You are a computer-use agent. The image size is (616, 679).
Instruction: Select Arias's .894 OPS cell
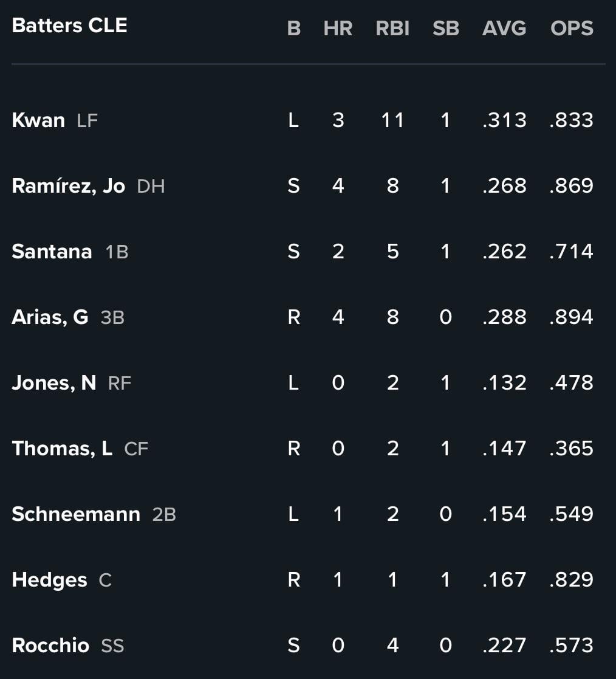(x=571, y=317)
